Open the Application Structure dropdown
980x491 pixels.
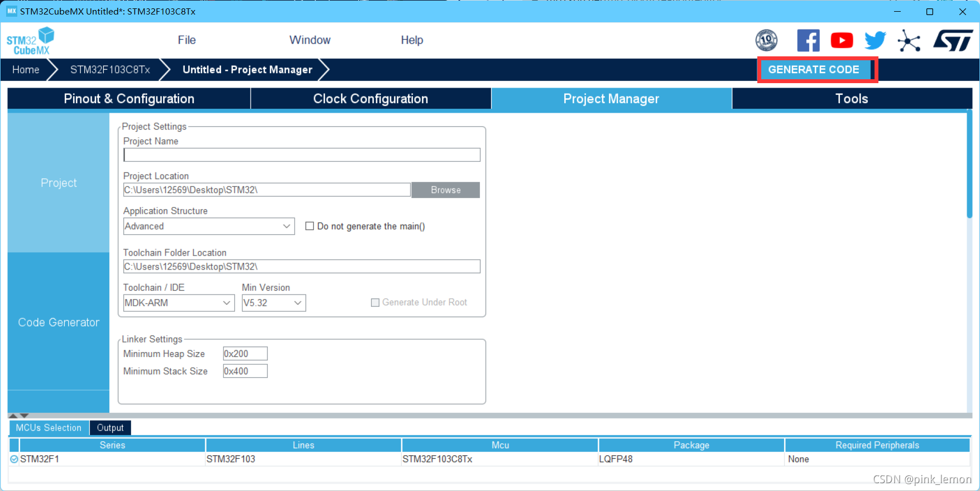[209, 226]
